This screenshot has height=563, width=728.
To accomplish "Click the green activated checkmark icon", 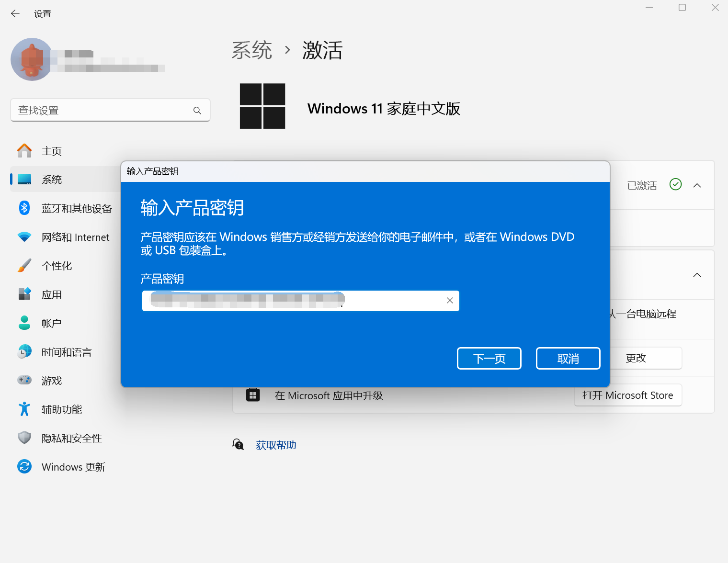I will [675, 184].
